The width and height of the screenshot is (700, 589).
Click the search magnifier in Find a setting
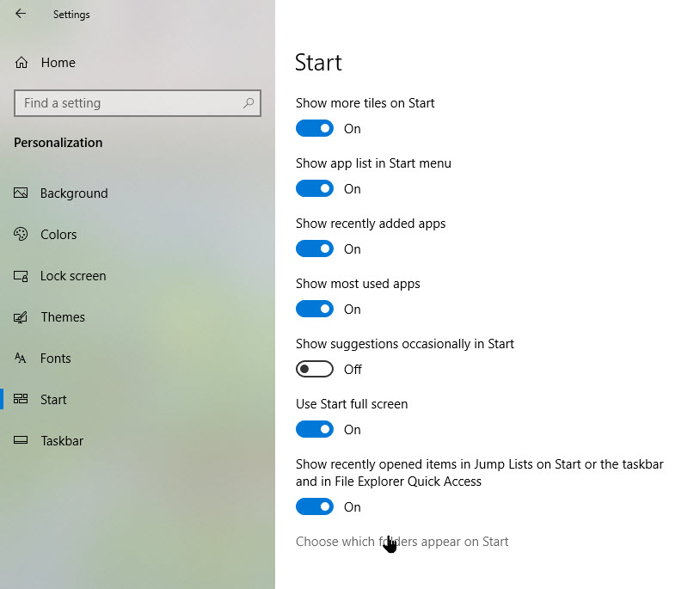coord(249,102)
